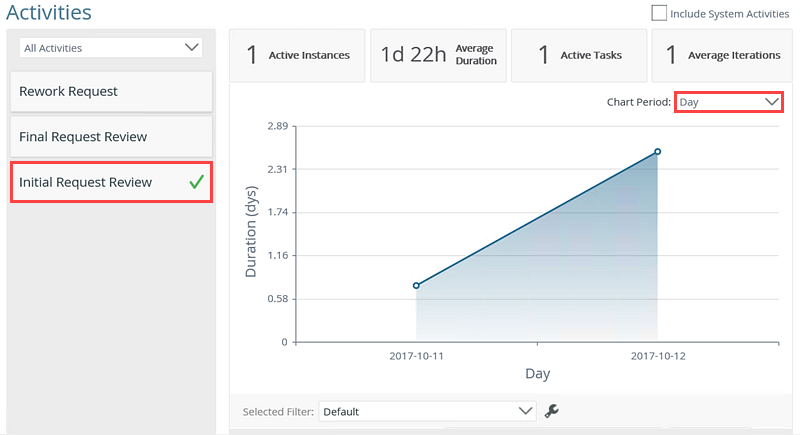The image size is (800, 435).
Task: Click the 2017-10-12 x-axis label
Action: (657, 355)
